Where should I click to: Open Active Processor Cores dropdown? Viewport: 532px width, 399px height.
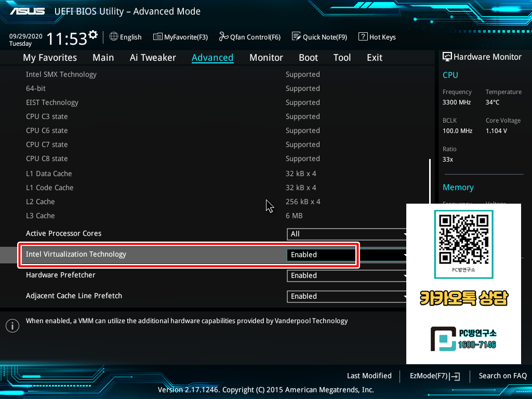pos(347,234)
